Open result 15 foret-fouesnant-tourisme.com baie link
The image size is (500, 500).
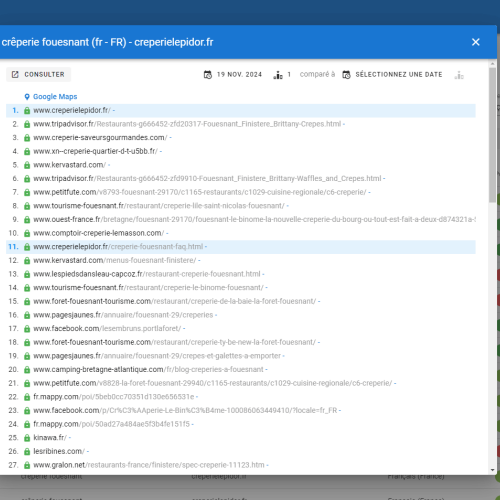(174, 302)
